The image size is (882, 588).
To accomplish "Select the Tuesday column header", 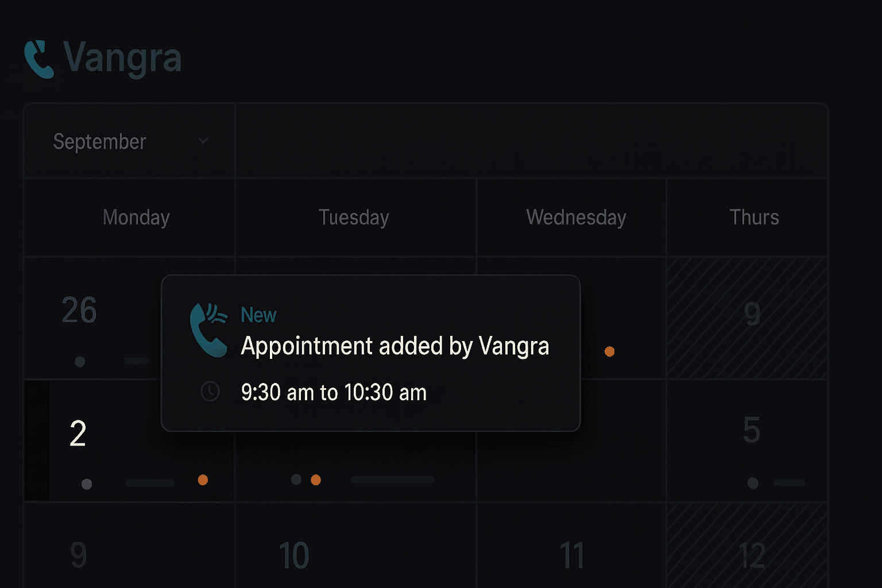I will tap(354, 218).
